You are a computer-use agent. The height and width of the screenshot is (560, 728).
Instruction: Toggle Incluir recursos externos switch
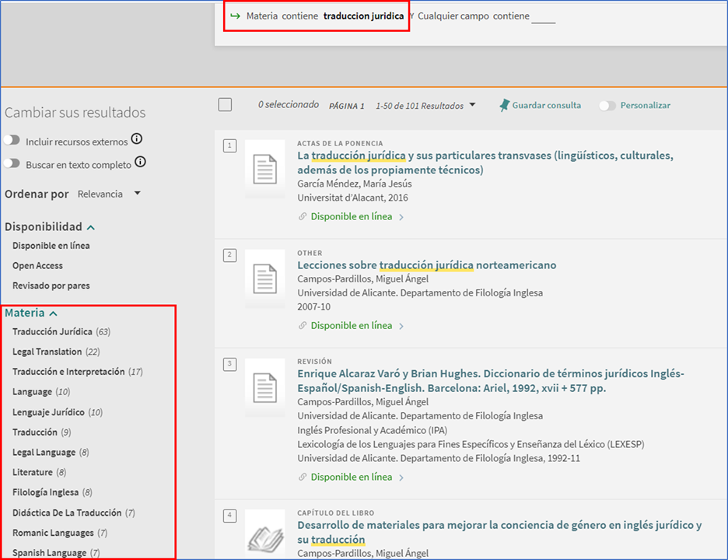(x=12, y=141)
